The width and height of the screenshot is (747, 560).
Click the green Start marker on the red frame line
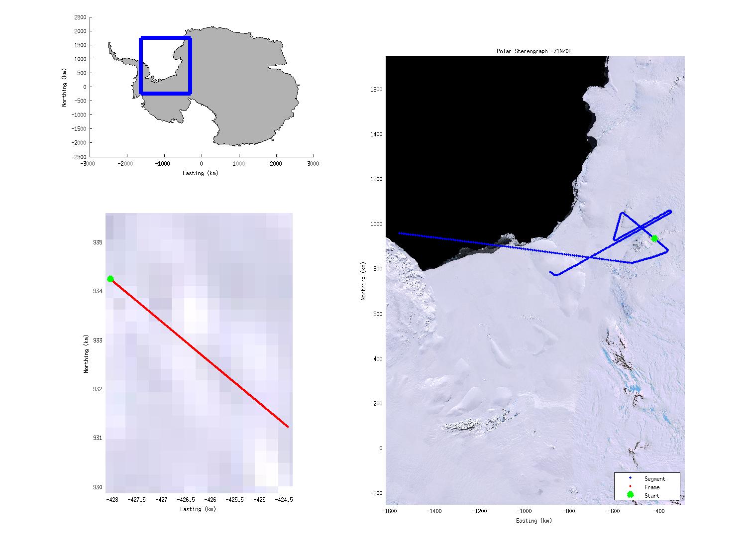pos(110,279)
